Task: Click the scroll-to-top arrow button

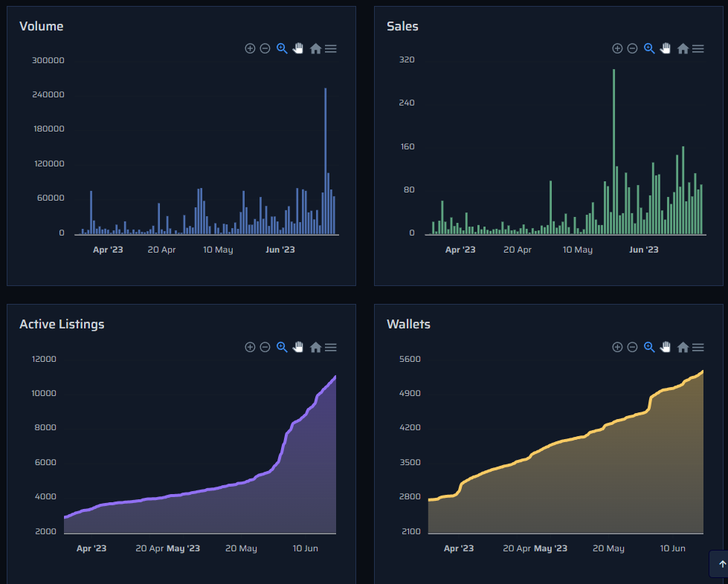Action: pos(721,564)
